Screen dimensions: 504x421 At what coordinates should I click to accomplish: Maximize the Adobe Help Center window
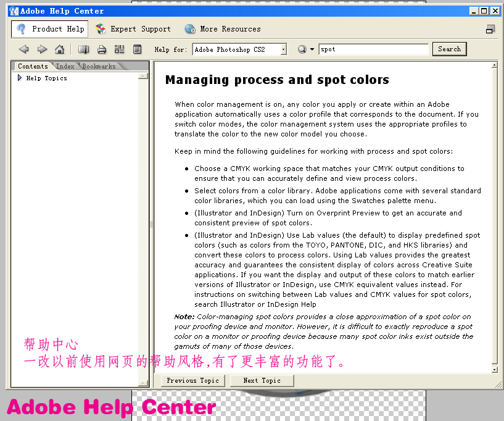(x=484, y=11)
